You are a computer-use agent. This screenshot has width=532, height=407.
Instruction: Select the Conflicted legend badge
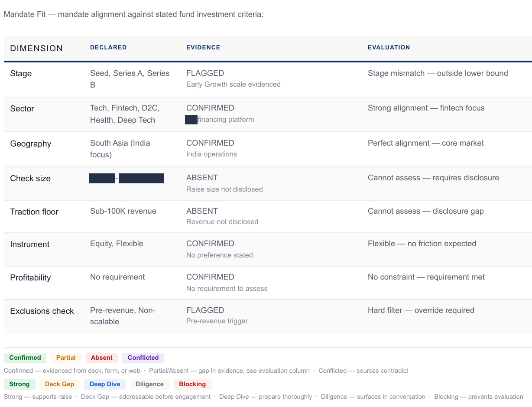(143, 358)
